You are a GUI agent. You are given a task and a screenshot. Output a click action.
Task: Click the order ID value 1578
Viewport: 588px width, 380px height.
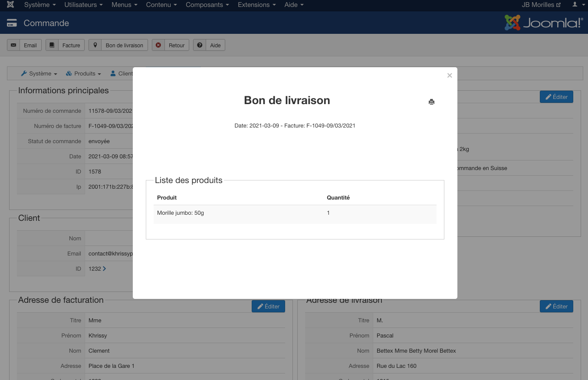pyautogui.click(x=95, y=172)
